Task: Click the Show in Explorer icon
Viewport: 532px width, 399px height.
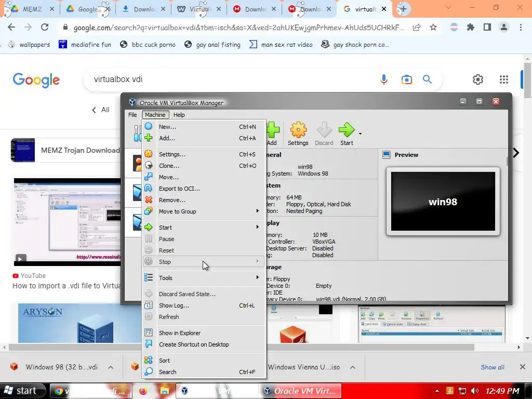Action: [148, 332]
